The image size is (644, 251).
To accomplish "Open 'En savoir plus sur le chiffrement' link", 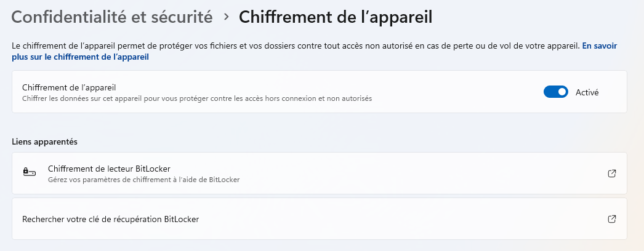I will pos(599,46).
